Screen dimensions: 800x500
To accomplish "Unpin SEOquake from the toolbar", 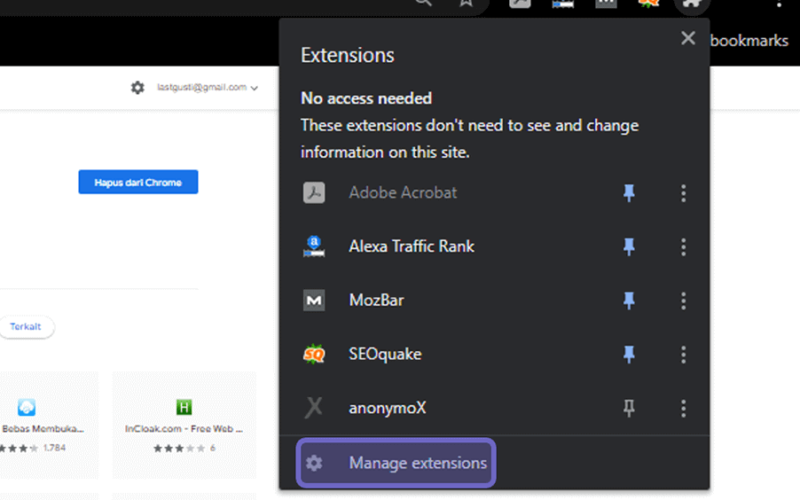I will point(629,354).
